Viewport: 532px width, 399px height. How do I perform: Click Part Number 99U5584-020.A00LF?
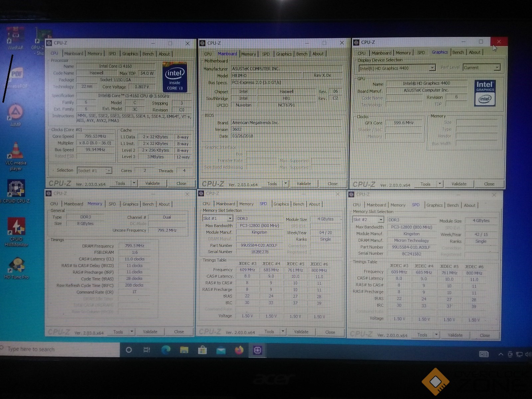coord(259,245)
